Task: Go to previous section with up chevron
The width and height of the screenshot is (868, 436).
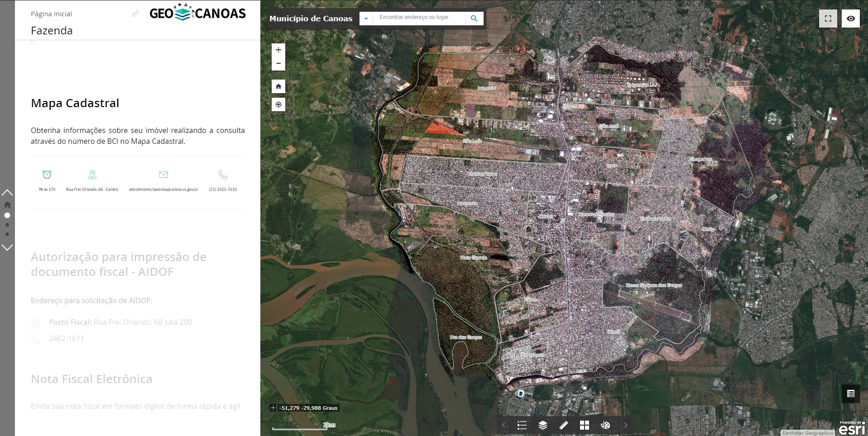Action: (x=7, y=193)
